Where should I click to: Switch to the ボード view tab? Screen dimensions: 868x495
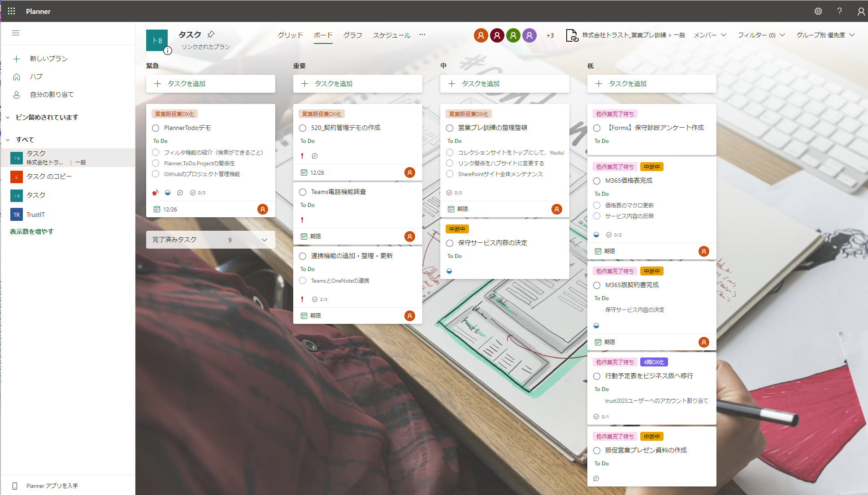(x=323, y=35)
